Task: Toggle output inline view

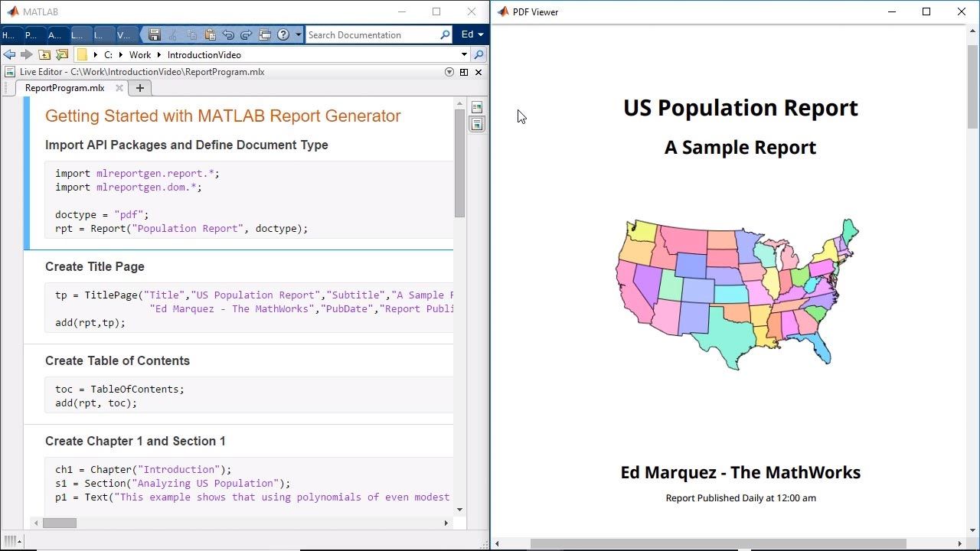Action: coord(477,124)
